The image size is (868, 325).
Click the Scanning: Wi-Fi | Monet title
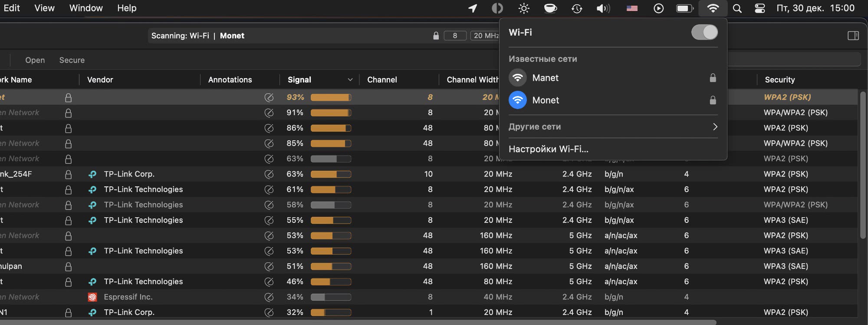197,36
